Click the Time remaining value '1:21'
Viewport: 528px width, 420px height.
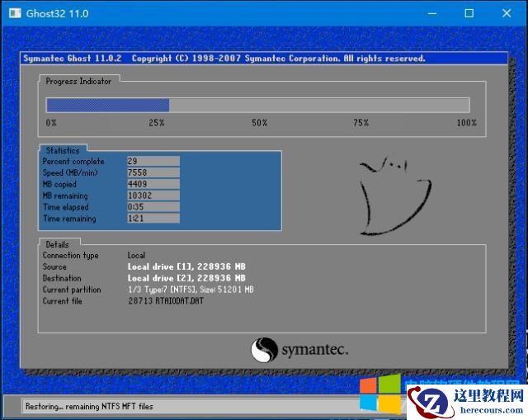(x=153, y=219)
